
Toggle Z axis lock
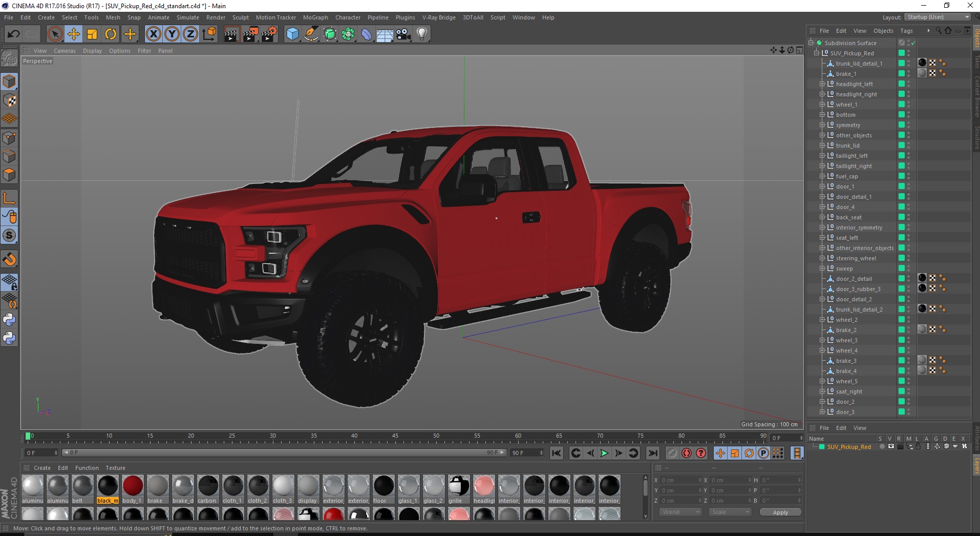(190, 34)
